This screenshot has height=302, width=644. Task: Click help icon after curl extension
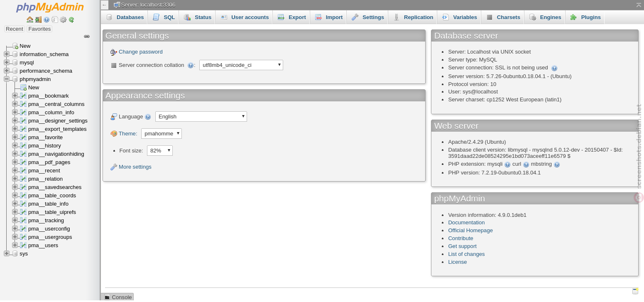526,165
